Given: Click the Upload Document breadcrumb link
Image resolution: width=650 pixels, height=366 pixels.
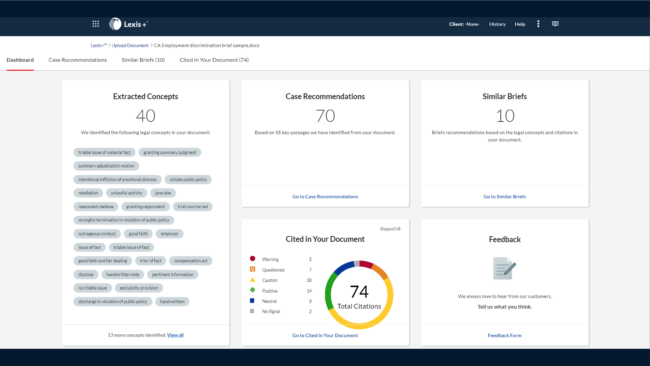Looking at the screenshot, I should click(130, 46).
